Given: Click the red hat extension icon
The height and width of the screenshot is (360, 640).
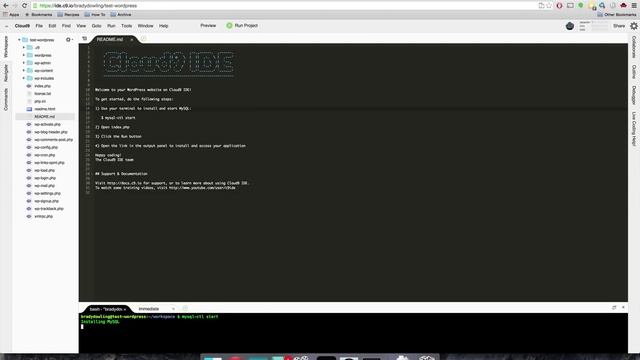Looking at the screenshot, I should tap(623, 6).
